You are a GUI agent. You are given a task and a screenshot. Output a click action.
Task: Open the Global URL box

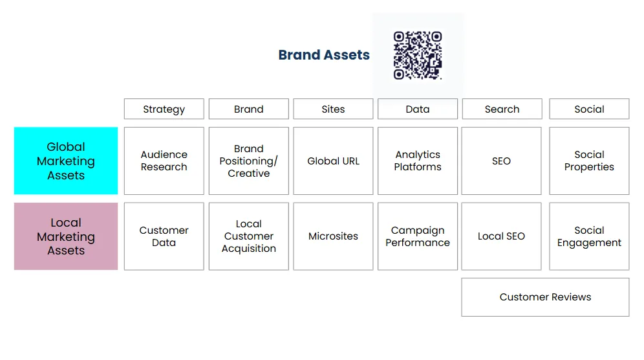coord(333,161)
